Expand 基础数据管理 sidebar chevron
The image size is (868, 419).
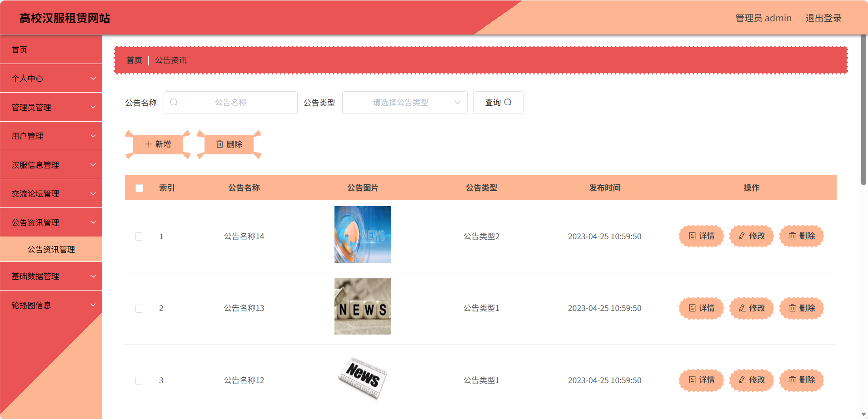pos(93,276)
